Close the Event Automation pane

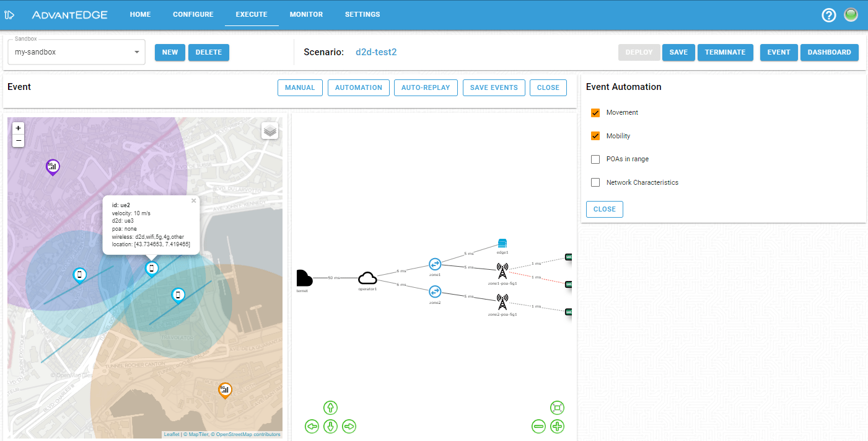[x=605, y=209]
